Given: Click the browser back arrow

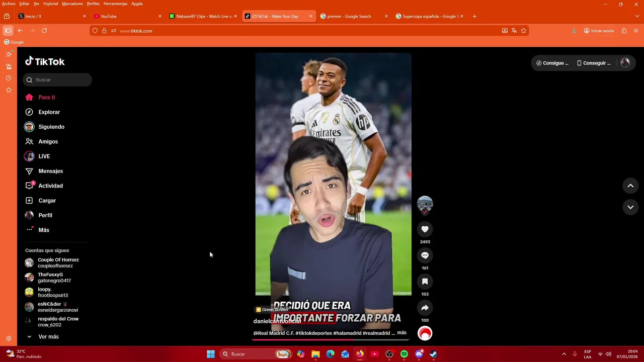Looking at the screenshot, I should 20,31.
